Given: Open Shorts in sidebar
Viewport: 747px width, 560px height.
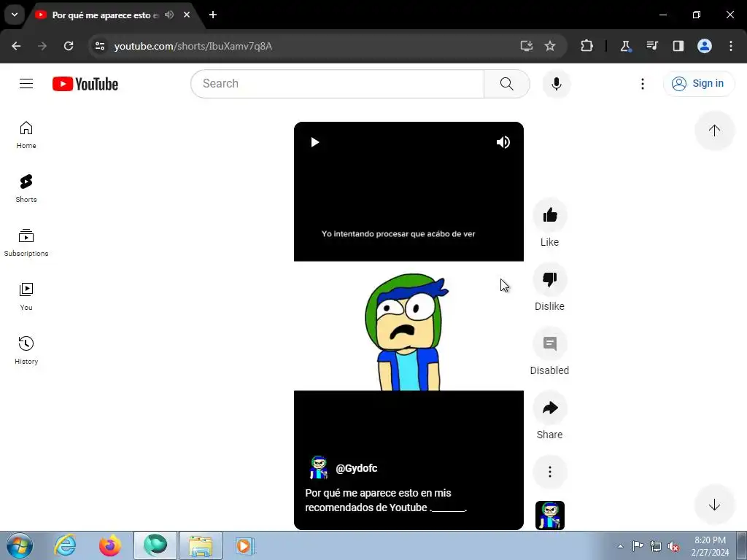Looking at the screenshot, I should [x=26, y=189].
